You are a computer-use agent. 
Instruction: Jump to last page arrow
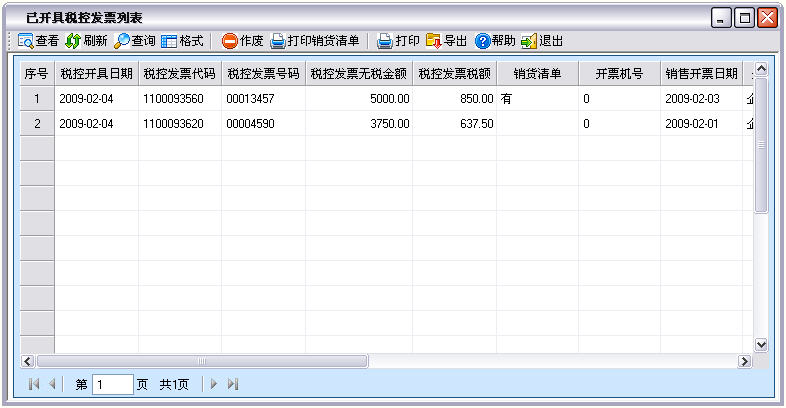click(x=233, y=384)
